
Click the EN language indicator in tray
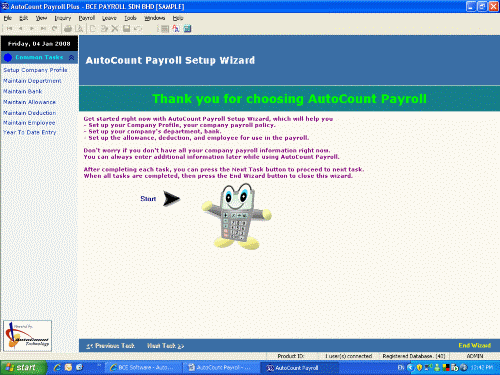coord(401,367)
